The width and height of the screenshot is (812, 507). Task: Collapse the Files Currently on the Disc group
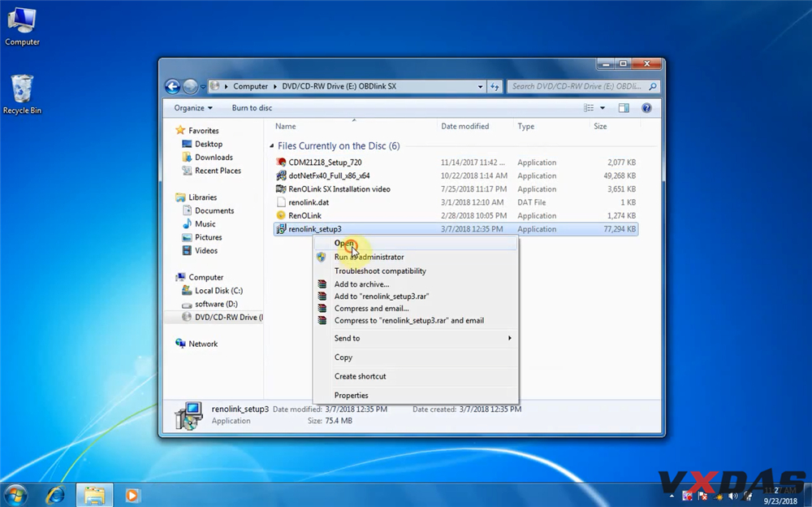tap(272, 146)
